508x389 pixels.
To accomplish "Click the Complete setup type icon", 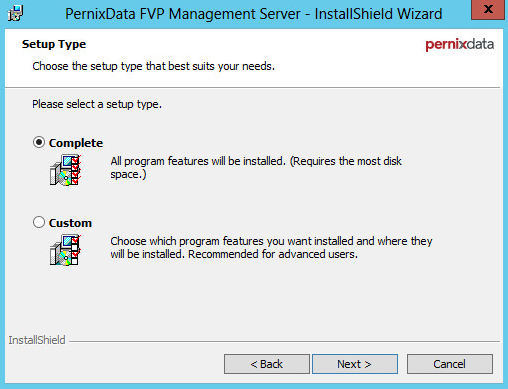I will point(65,170).
